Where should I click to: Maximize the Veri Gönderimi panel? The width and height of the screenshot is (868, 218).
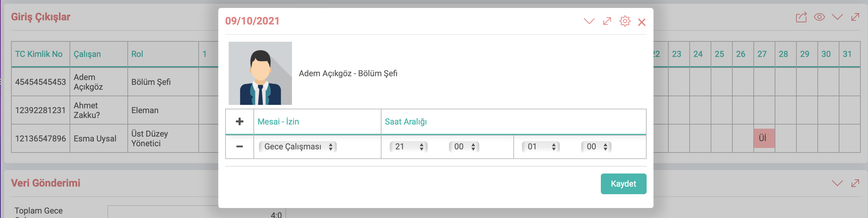pyautogui.click(x=855, y=183)
